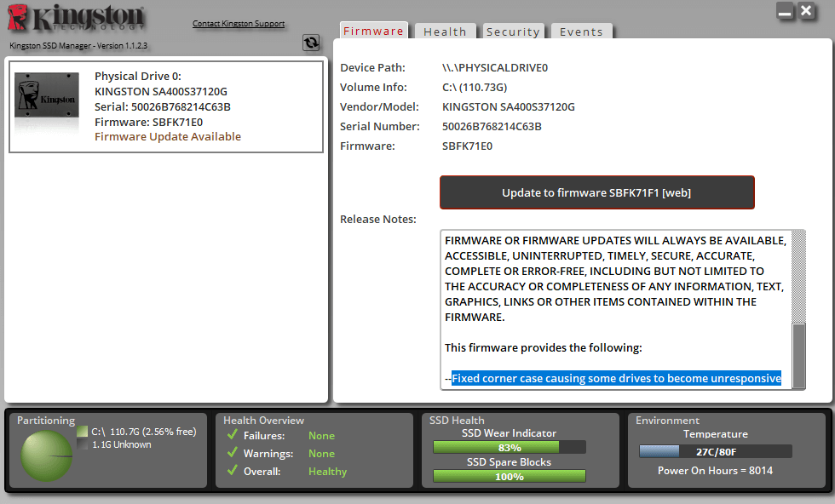Click the Device Path \\.\PHYSICALDRIVE0 value
Image resolution: width=835 pixels, height=504 pixels.
click(495, 68)
